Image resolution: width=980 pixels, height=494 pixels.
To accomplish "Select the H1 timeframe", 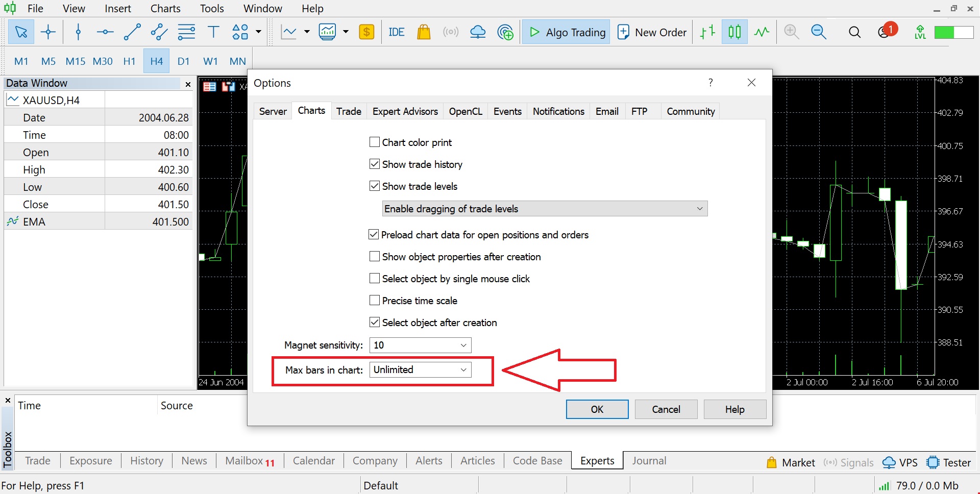I will pyautogui.click(x=129, y=61).
